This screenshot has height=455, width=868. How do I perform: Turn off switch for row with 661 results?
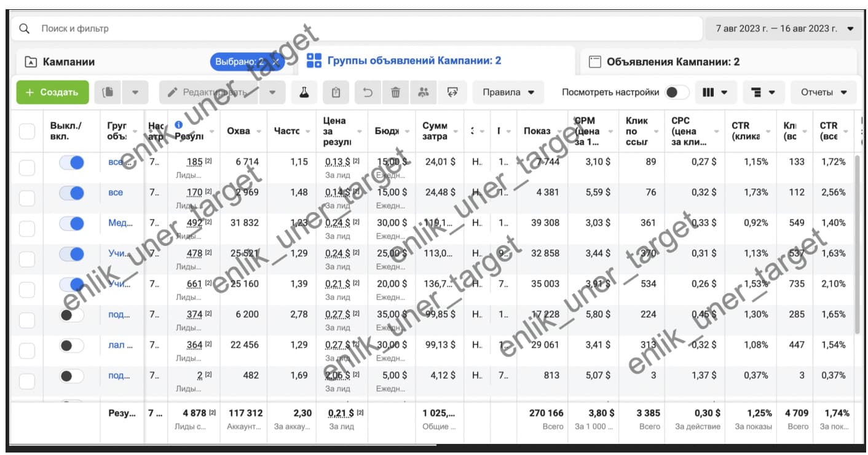(x=71, y=285)
